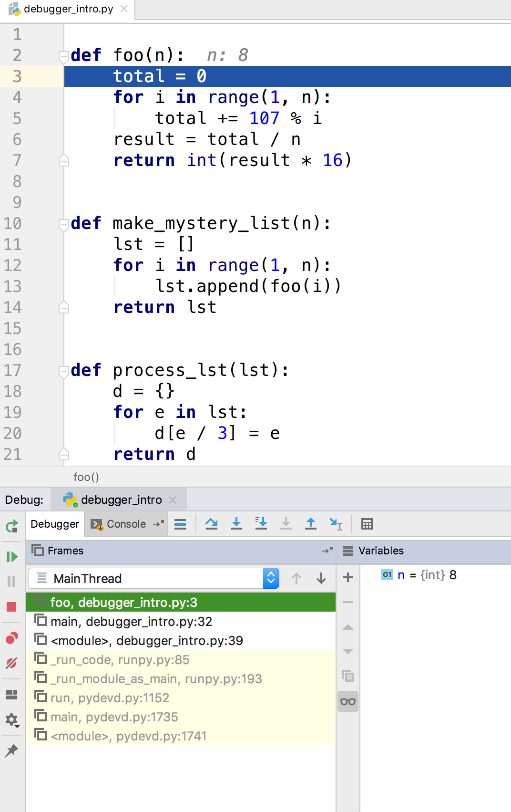This screenshot has width=511, height=812.
Task: Click Run to Cursor icon
Action: click(x=336, y=524)
